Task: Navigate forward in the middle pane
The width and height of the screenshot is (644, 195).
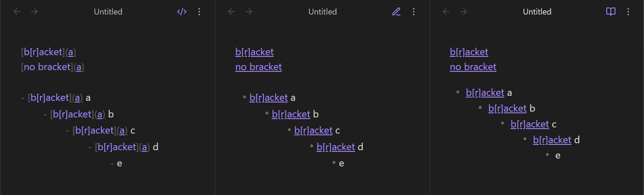Action: [249, 12]
